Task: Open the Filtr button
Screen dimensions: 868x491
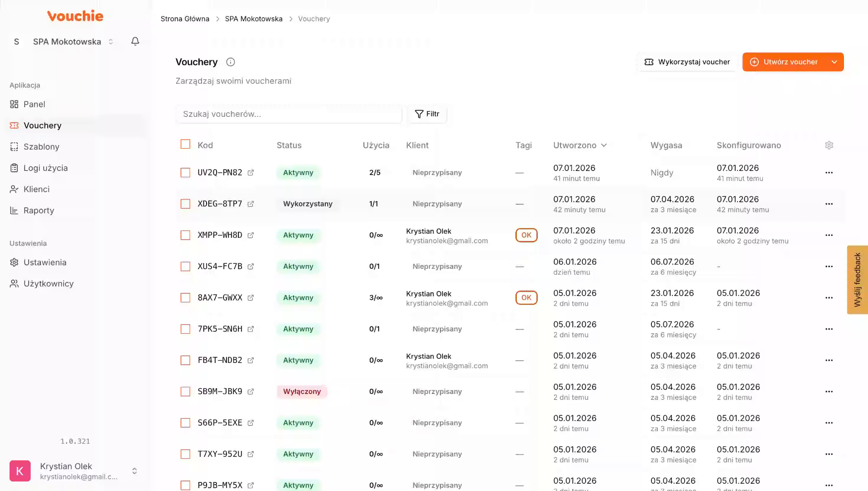Action: tap(427, 114)
